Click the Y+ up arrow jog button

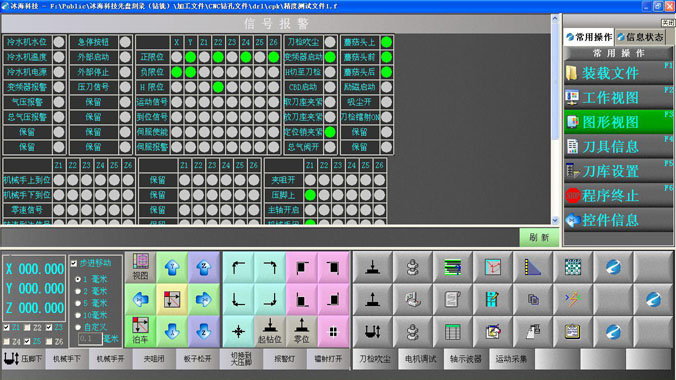(172, 267)
